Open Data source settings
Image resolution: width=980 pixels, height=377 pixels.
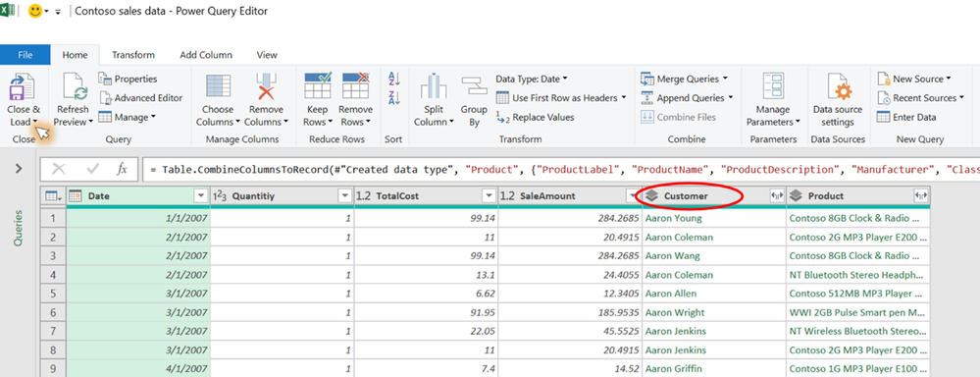838,87
